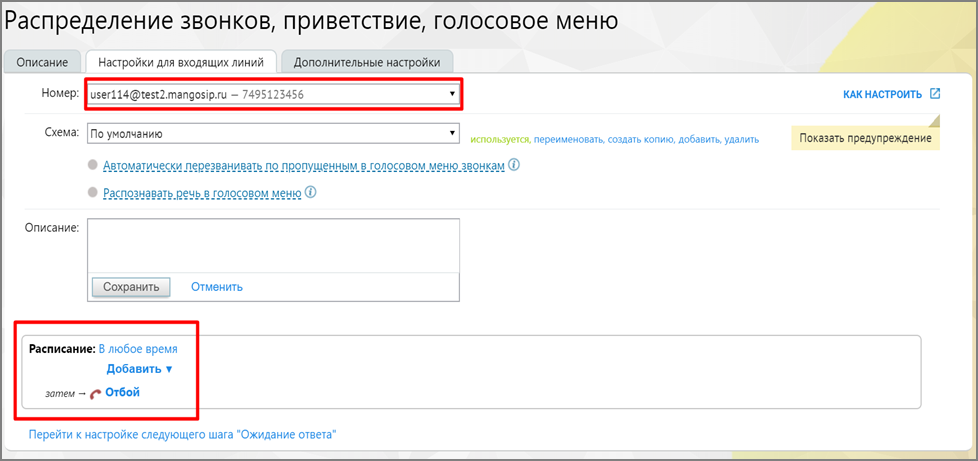Screen dimensions: 978x461
Task: Click the Отменить link
Action: point(217,287)
